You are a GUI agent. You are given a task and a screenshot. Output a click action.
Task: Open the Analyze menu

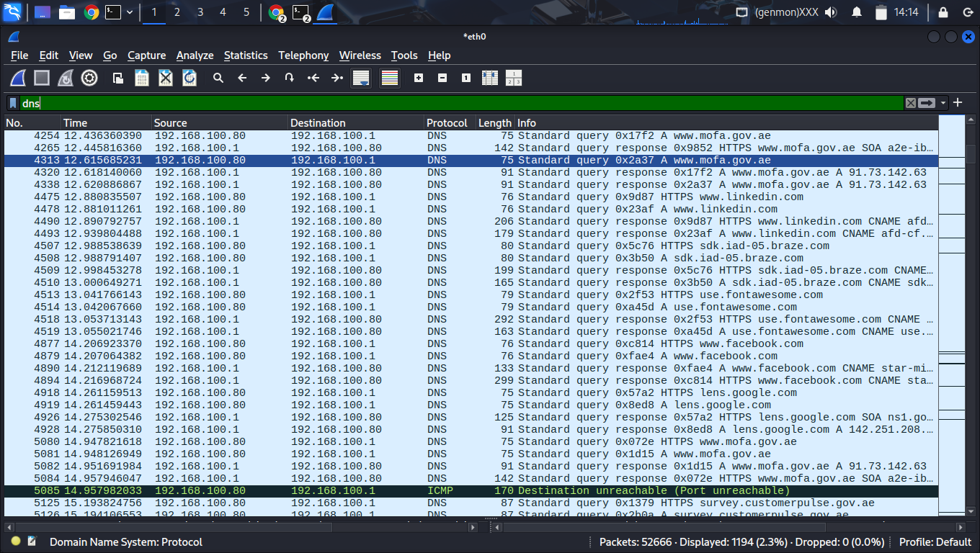point(195,55)
